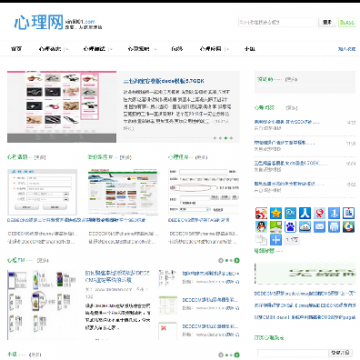Click the green button next to search
The width and height of the screenshot is (360, 360).
[x=347, y=22]
